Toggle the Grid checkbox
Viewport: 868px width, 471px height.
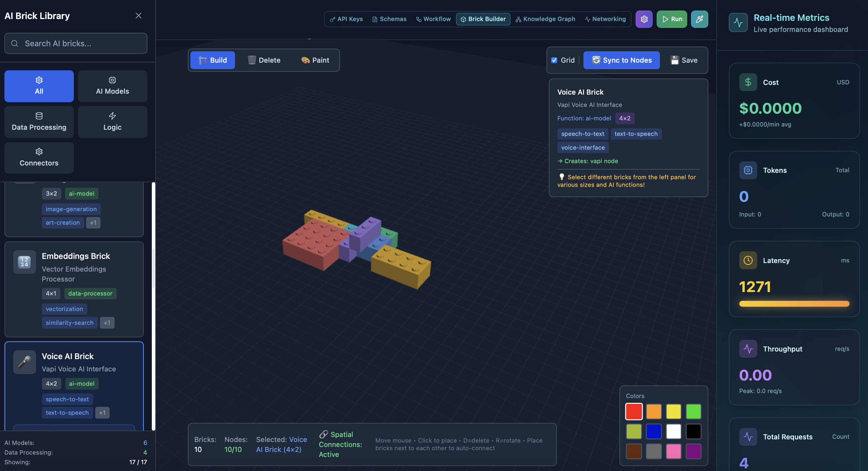(554, 60)
